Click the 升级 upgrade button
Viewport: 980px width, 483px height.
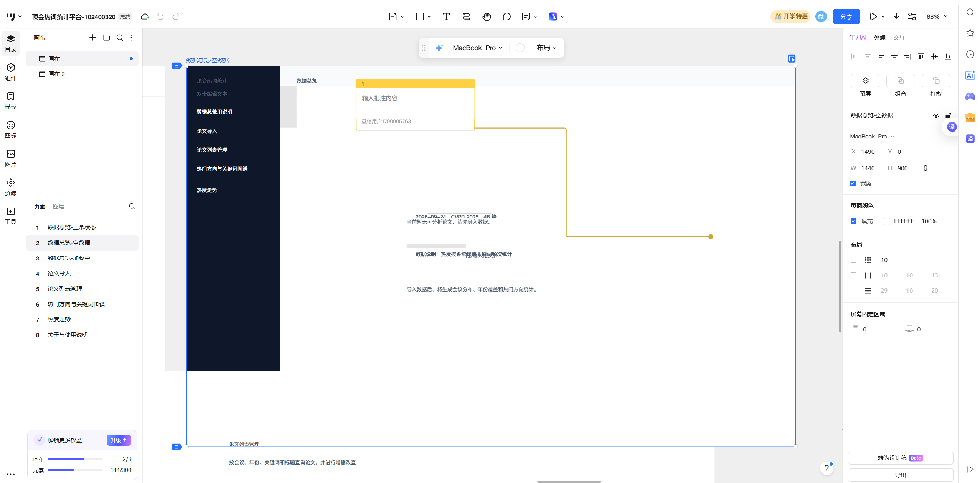coord(119,440)
